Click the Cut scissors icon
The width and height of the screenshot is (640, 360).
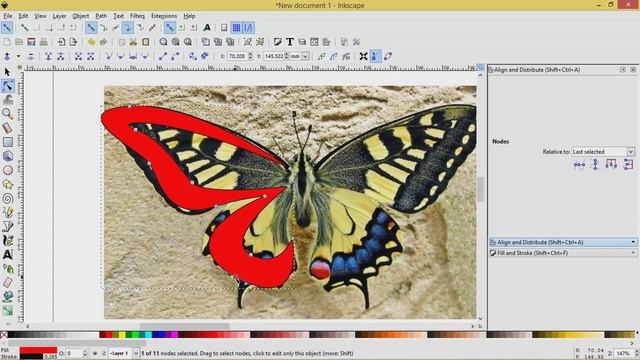[133, 42]
